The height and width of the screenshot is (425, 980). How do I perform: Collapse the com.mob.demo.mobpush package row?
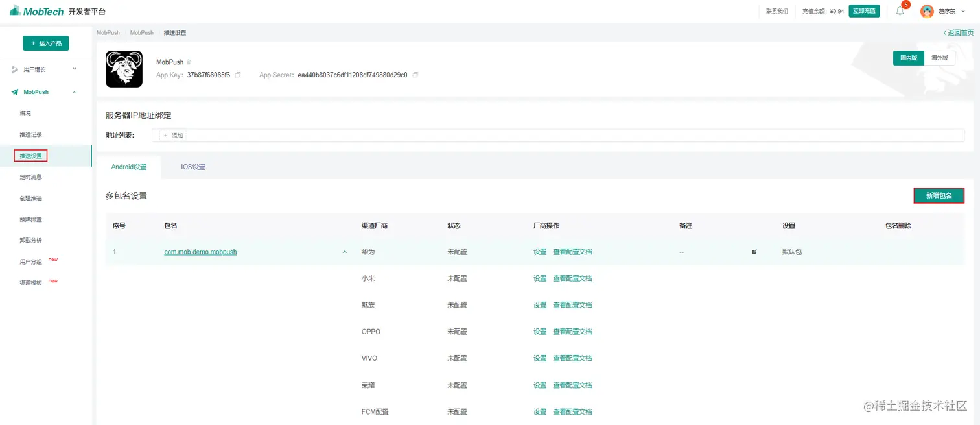[344, 252]
